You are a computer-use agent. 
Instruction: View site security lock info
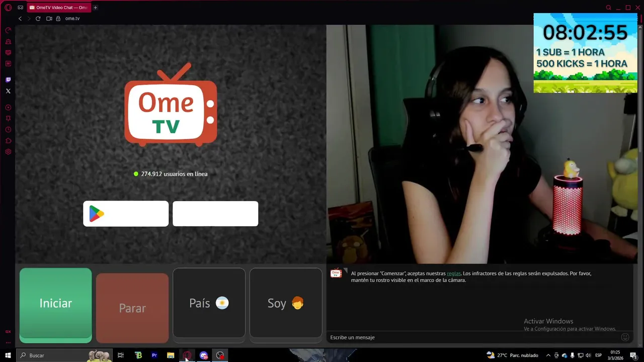58,19
